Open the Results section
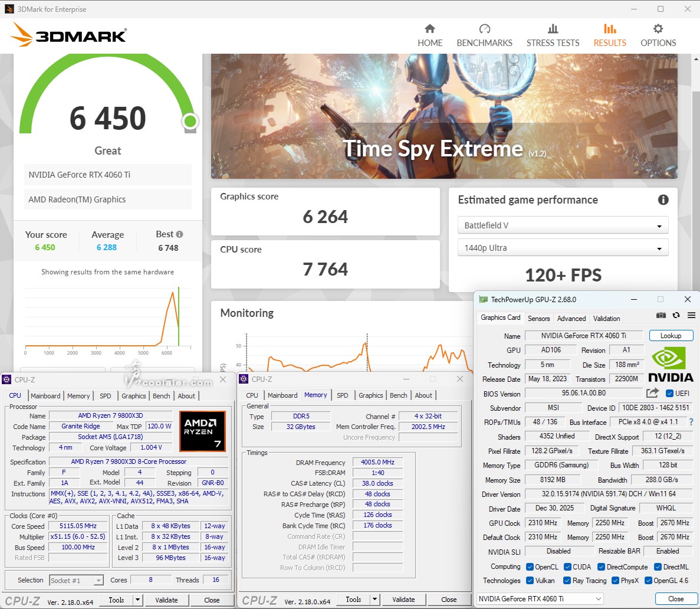Image resolution: width=700 pixels, height=609 pixels. (x=610, y=36)
